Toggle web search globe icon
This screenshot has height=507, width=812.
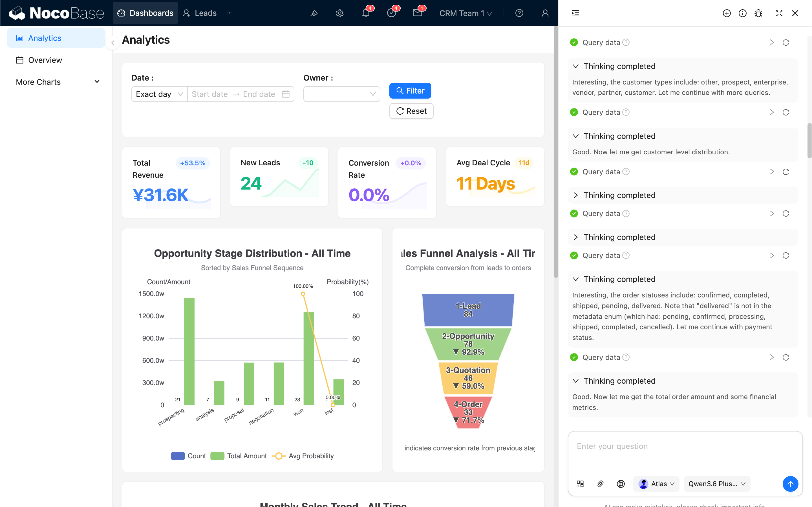pyautogui.click(x=621, y=484)
